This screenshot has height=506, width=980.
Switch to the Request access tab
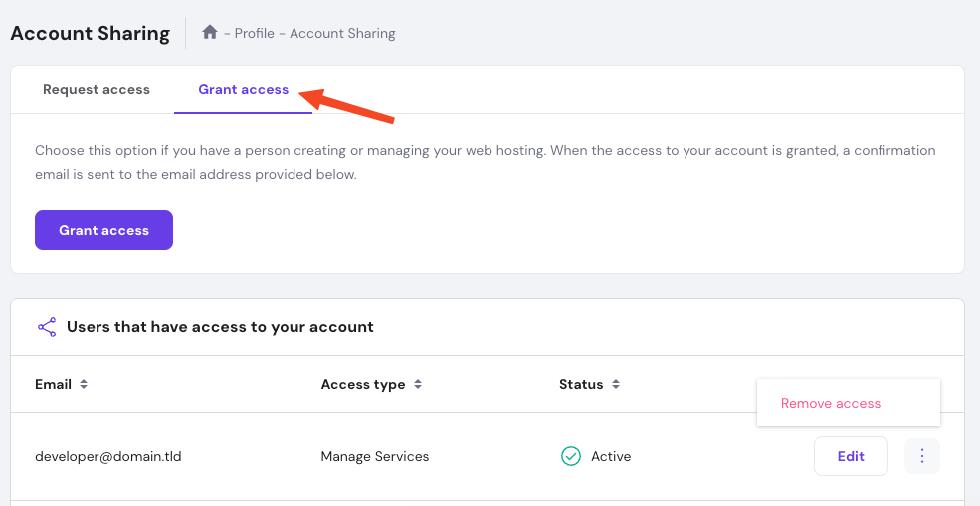(x=97, y=90)
